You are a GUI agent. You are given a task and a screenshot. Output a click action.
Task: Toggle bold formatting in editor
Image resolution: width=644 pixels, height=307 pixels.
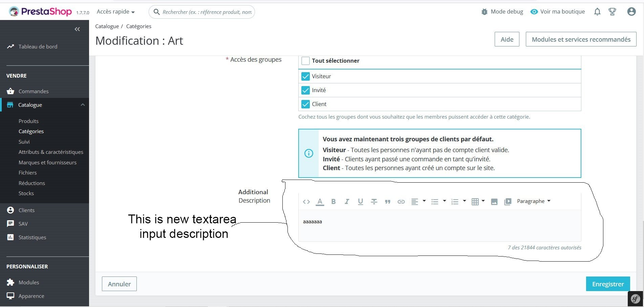(334, 202)
